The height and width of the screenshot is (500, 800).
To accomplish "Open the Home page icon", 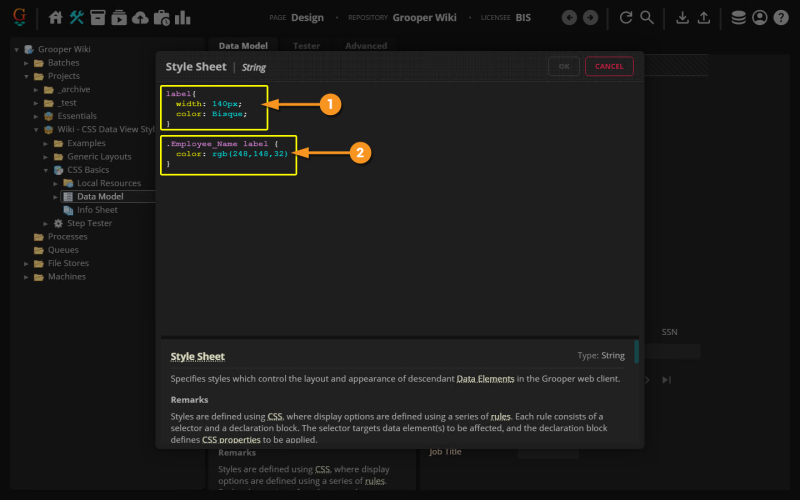I will pyautogui.click(x=56, y=18).
